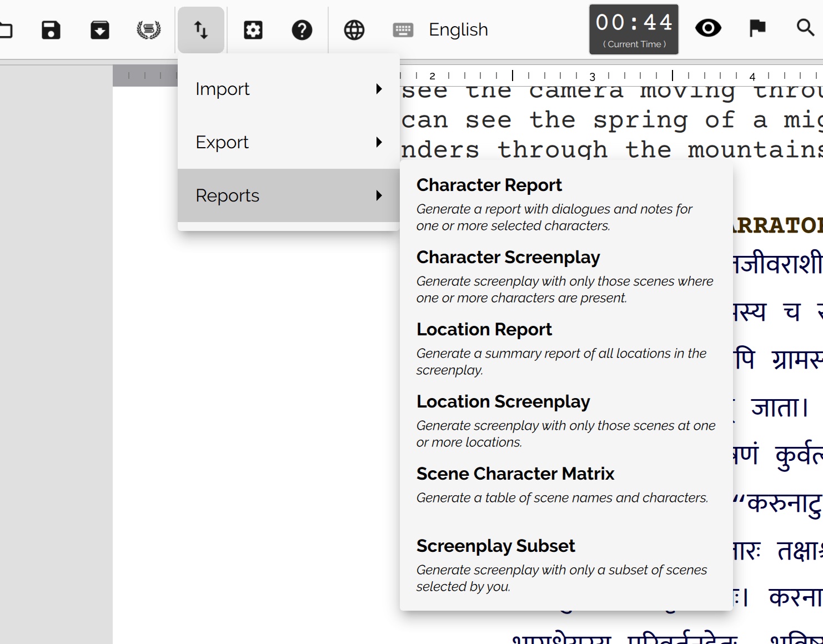Save the current screenplay

coord(51,29)
